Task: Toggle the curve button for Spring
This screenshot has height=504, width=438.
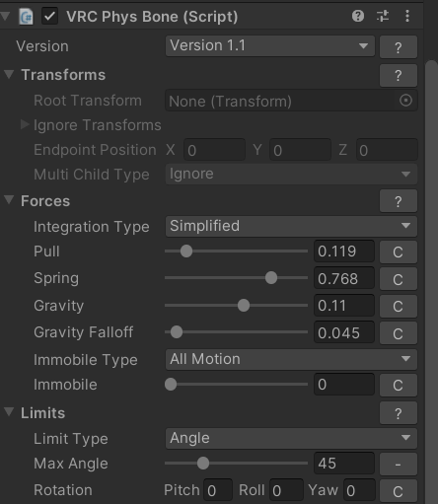Action: click(399, 279)
